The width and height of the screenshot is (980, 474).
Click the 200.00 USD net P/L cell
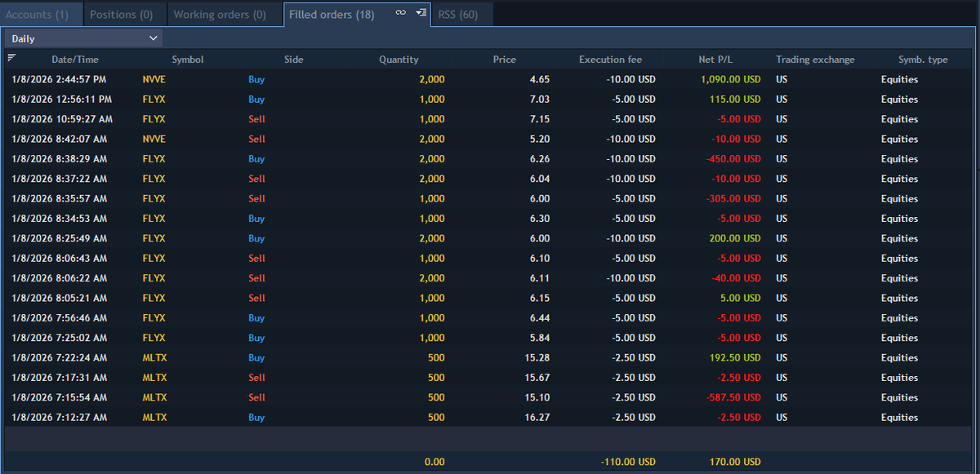coord(735,238)
